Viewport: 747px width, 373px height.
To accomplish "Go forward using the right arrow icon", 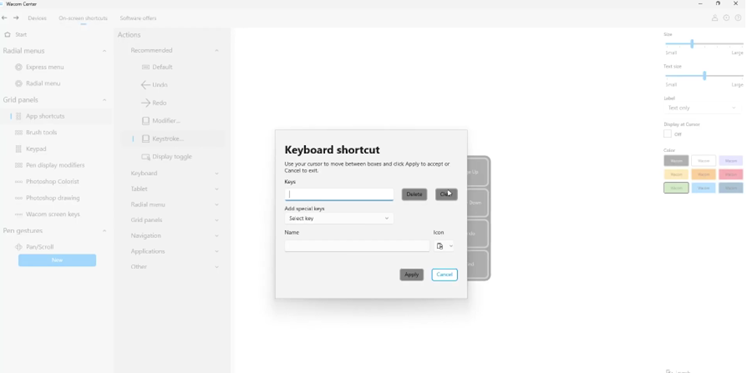I will (x=16, y=18).
